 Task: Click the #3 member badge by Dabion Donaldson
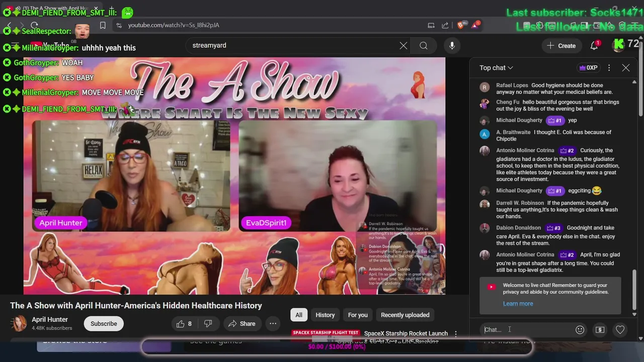[553, 228]
